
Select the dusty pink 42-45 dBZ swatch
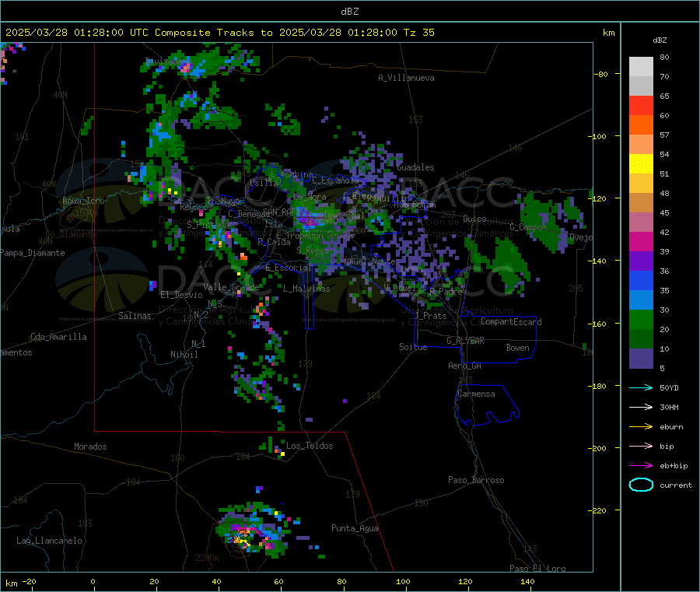click(641, 222)
